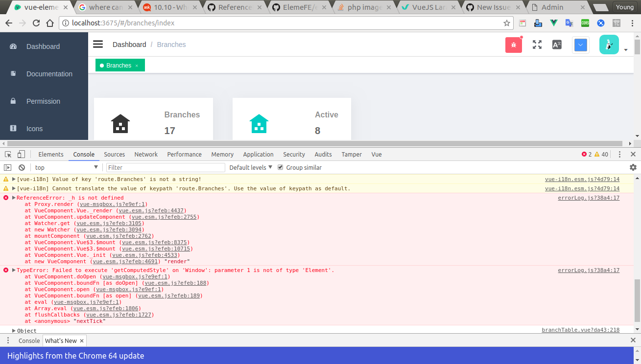The image size is (641, 364).
Task: Open the error log bug report icon
Action: tap(514, 45)
